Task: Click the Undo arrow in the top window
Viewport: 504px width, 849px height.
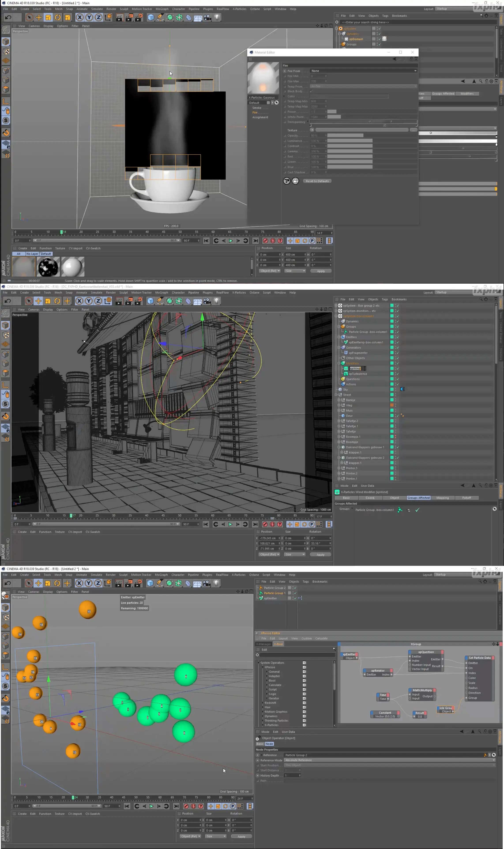Action: coord(8,17)
